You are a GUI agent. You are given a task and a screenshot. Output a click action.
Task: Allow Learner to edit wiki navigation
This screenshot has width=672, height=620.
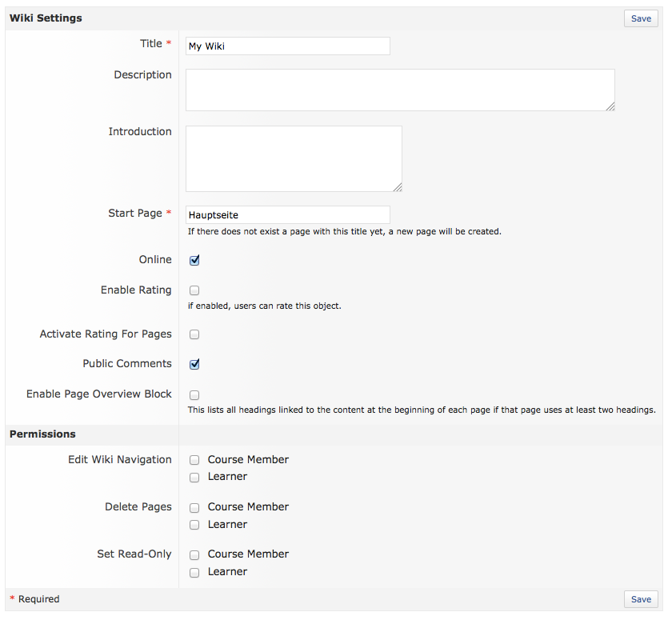point(194,478)
